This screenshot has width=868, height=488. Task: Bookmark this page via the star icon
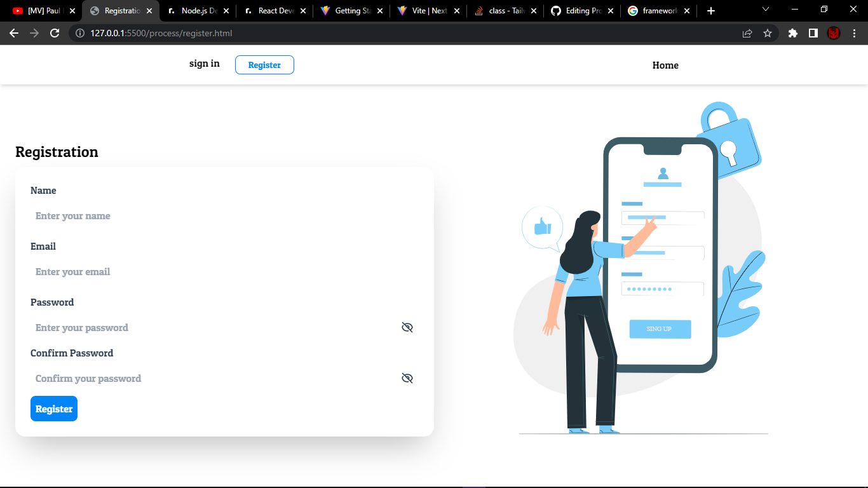(768, 33)
